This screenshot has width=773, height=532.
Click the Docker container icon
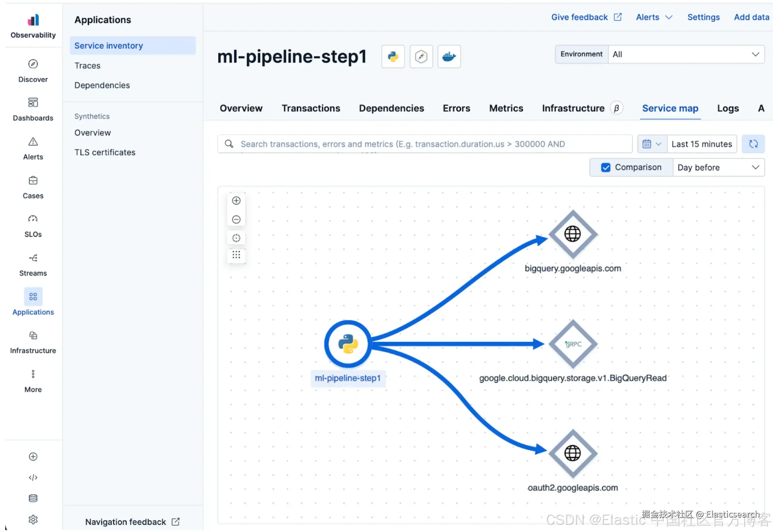tap(449, 56)
